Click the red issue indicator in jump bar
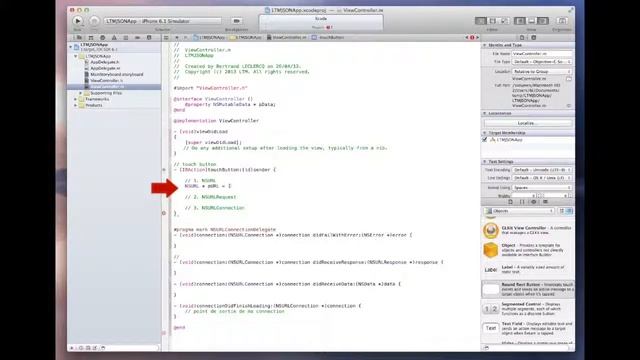The width and height of the screenshot is (640, 360). pyautogui.click(x=472, y=38)
